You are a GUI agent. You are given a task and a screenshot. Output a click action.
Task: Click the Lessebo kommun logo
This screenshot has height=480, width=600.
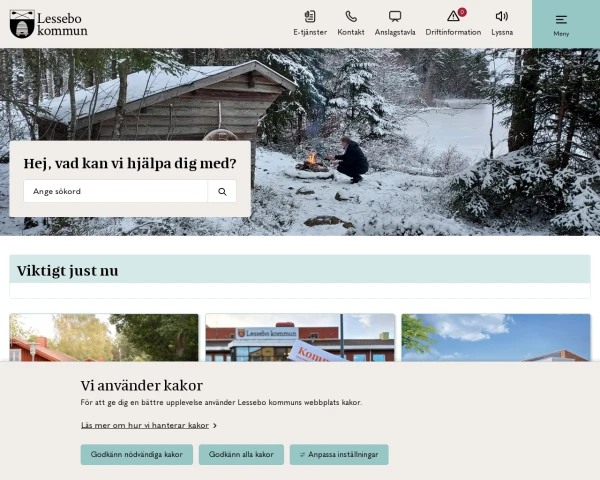(x=49, y=24)
